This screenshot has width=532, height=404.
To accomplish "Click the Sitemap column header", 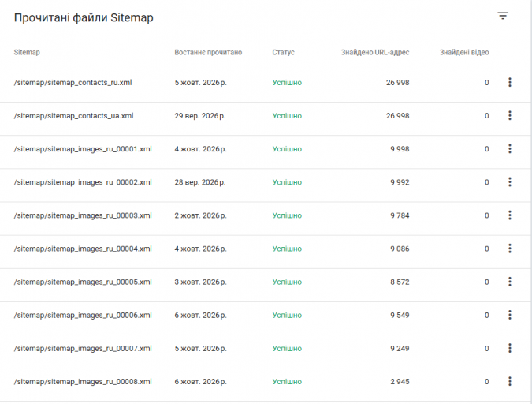I will point(27,52).
